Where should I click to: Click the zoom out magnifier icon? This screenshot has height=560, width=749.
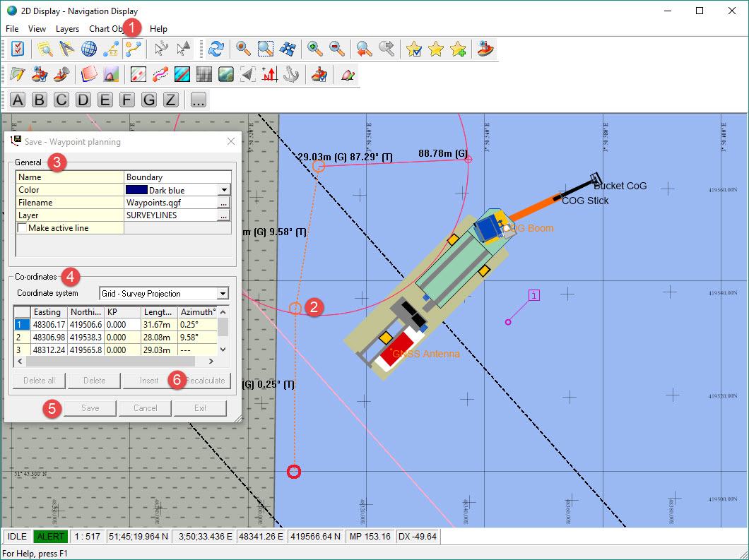(337, 49)
